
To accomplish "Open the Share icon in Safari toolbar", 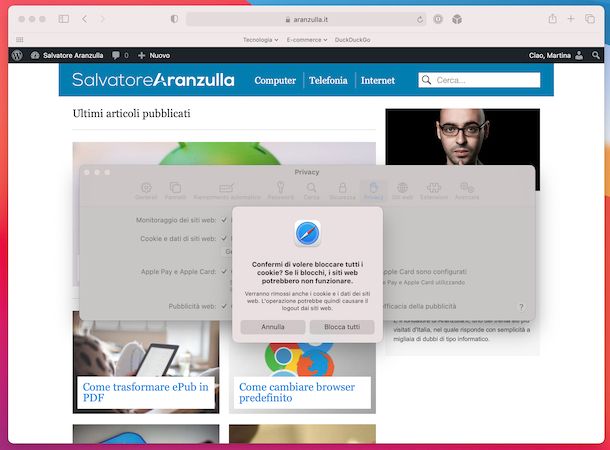I will pyautogui.click(x=552, y=18).
